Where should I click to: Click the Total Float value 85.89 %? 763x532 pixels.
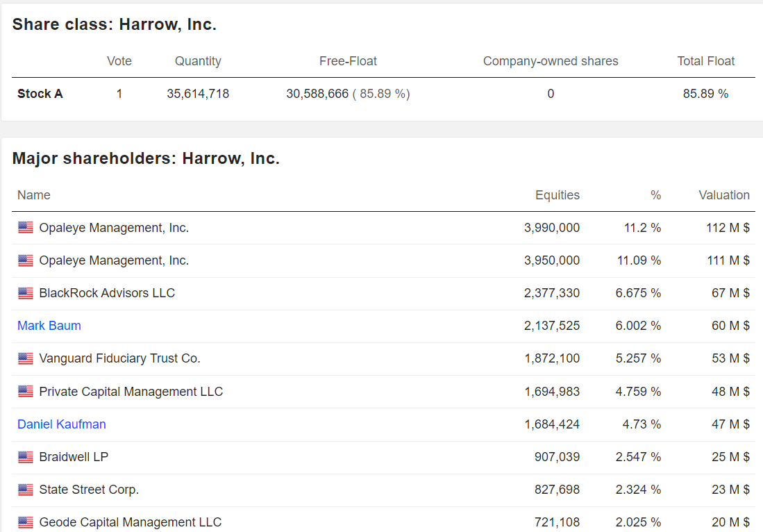(x=705, y=94)
